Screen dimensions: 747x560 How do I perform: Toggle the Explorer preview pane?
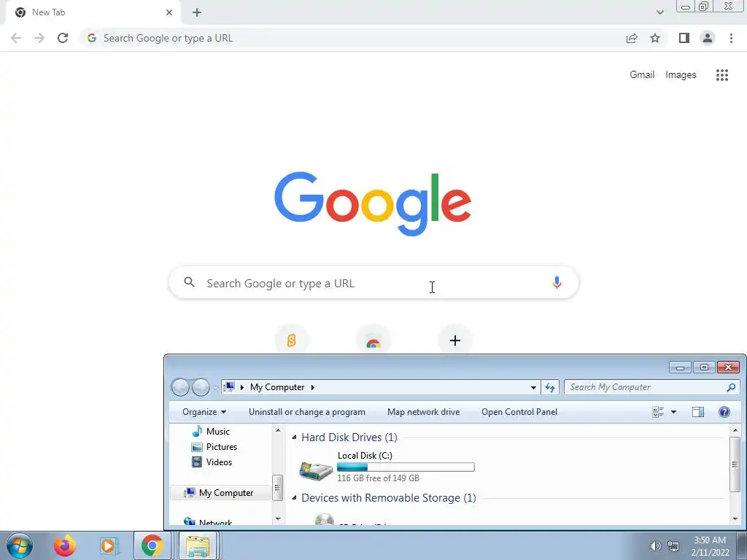point(698,412)
